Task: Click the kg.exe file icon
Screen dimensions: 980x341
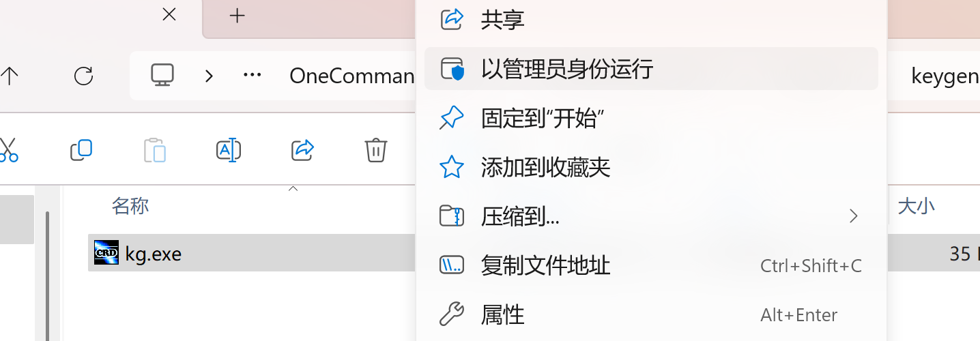Action: click(106, 253)
